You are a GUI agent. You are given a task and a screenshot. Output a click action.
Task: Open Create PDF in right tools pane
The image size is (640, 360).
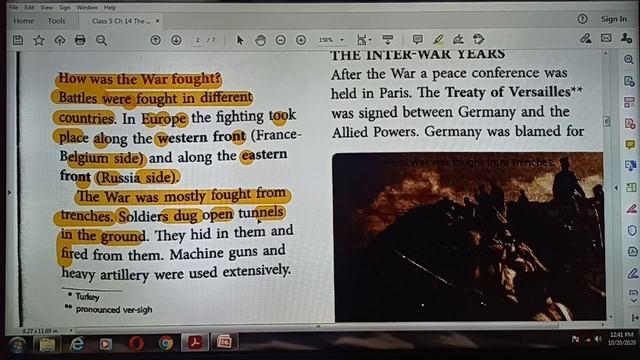(x=629, y=123)
